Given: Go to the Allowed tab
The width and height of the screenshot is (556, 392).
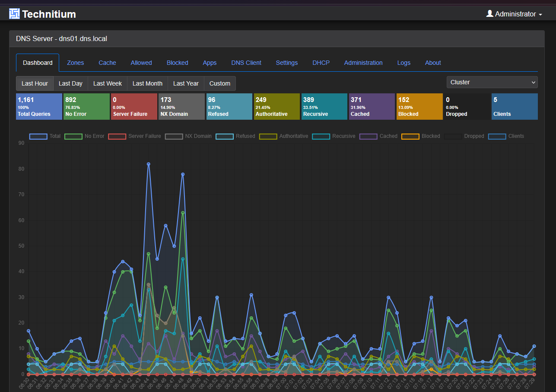Looking at the screenshot, I should click(141, 63).
